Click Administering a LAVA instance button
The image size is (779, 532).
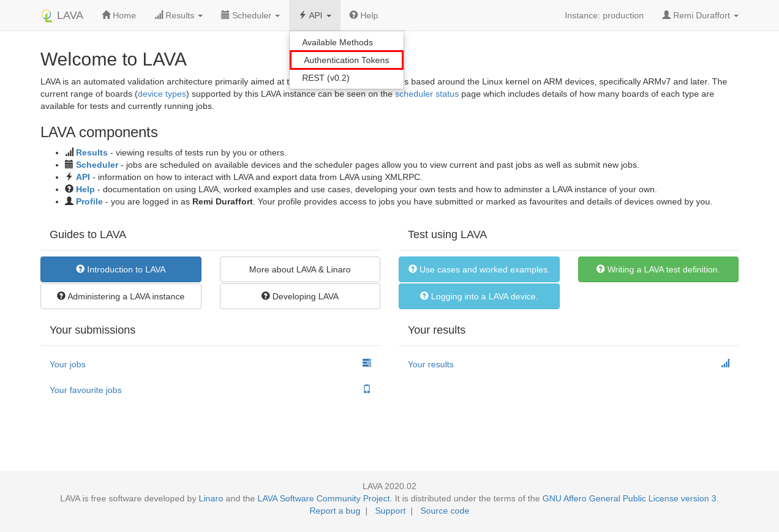pyautogui.click(x=121, y=296)
